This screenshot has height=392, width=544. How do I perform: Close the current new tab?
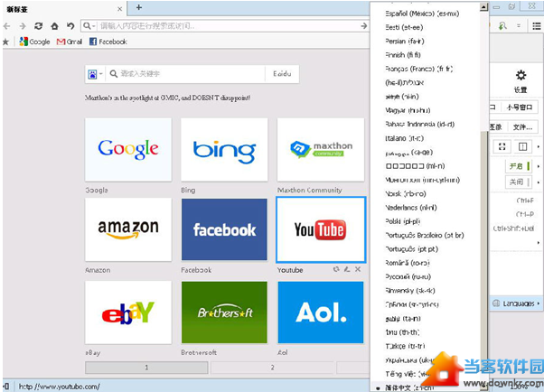click(119, 9)
